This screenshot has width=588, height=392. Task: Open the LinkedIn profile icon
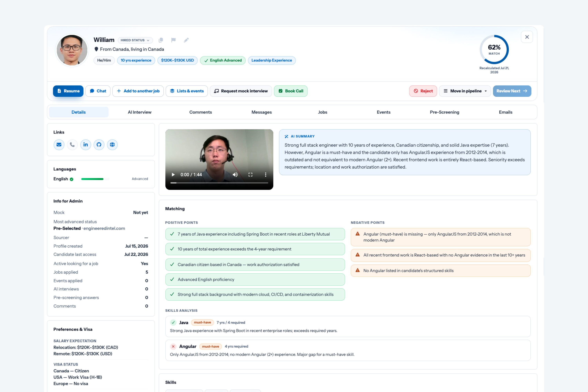[x=85, y=144]
